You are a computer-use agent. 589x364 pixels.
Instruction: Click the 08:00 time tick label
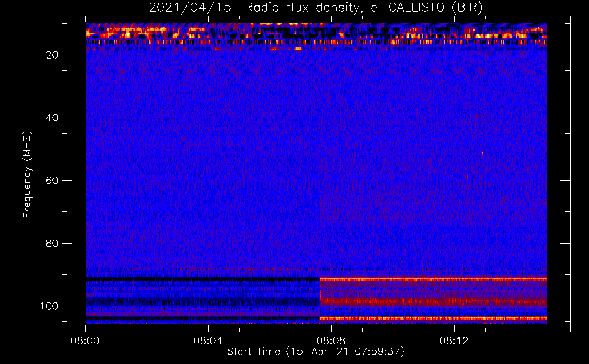coord(85,341)
